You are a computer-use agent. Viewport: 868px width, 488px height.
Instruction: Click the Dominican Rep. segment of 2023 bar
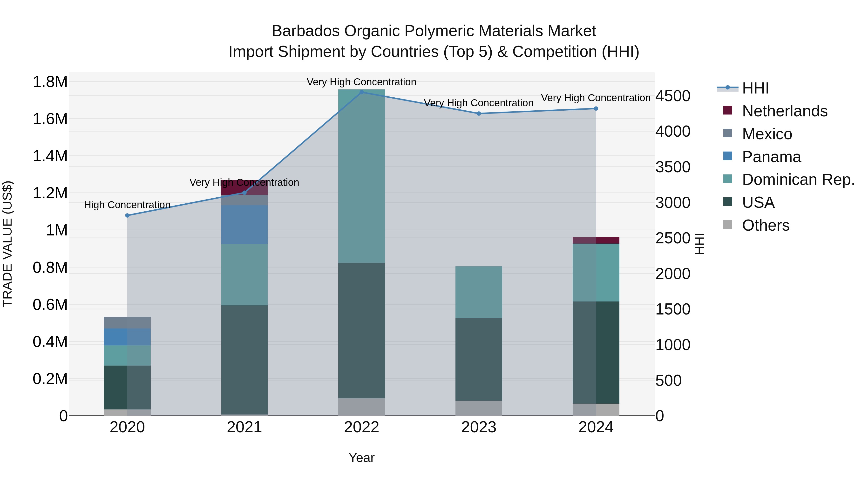[479, 292]
